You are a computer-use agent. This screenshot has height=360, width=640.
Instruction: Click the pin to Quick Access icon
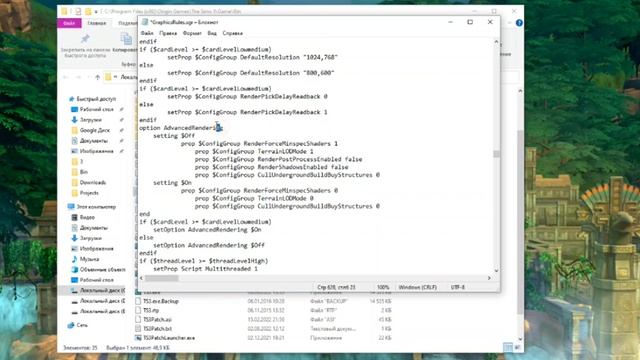click(85, 39)
